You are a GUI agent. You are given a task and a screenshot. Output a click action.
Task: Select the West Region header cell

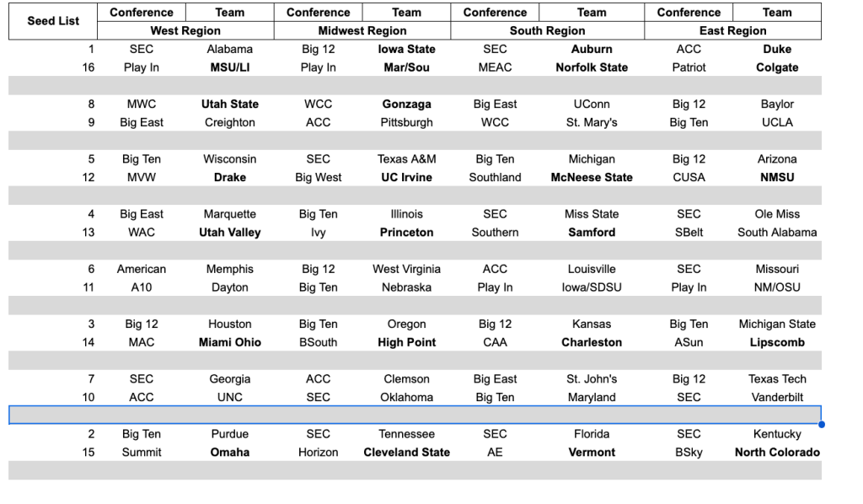coord(185,30)
